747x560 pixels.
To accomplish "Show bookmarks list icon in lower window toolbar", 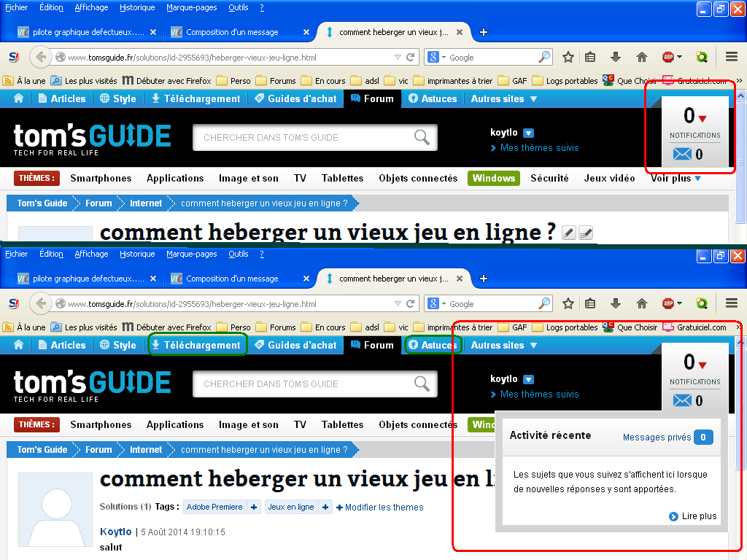I will click(x=590, y=304).
